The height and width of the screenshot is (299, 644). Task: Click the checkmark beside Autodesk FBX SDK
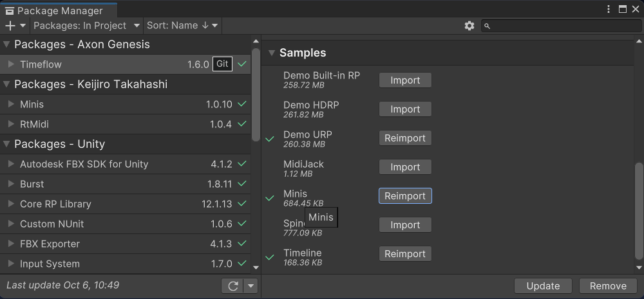coord(242,164)
